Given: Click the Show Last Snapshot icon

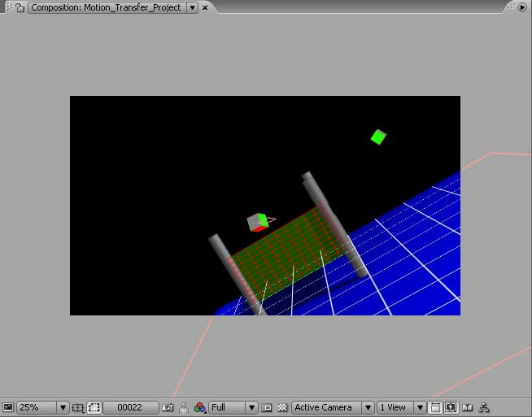Looking at the screenshot, I should click(x=184, y=407).
